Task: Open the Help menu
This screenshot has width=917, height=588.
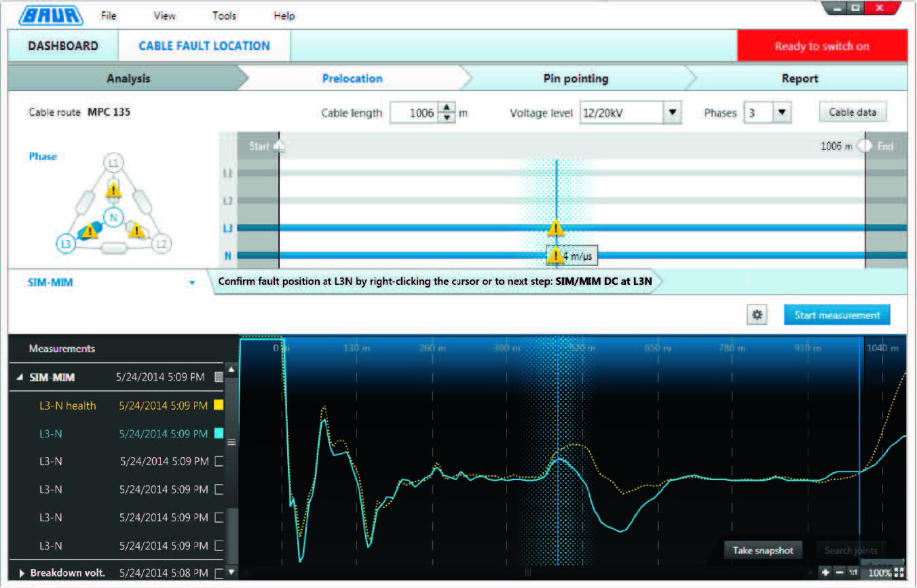Action: 284,15
